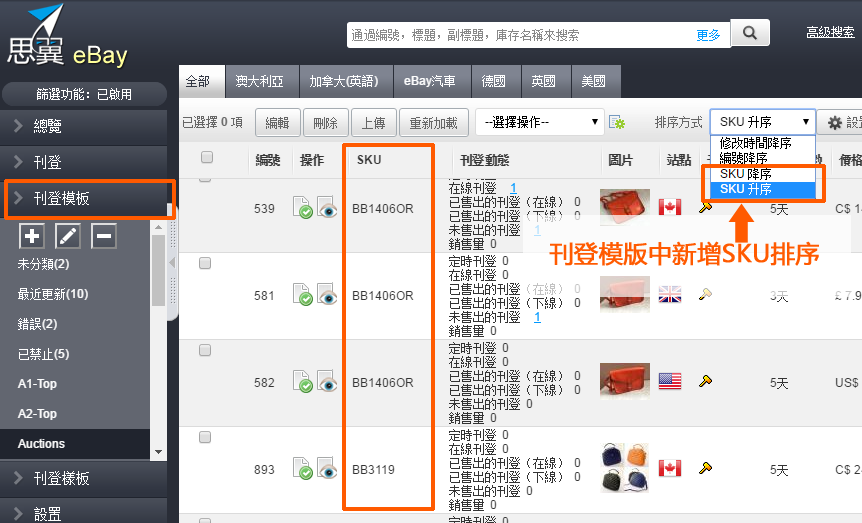Select SKU 升序 sort option
The width and height of the screenshot is (862, 523).
(762, 189)
